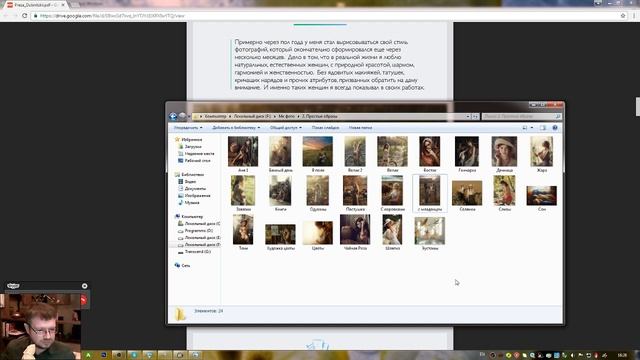Select Локальный диск (F:) in breadcrumb path
Viewport: 640px width, 360px height.
(x=252, y=117)
